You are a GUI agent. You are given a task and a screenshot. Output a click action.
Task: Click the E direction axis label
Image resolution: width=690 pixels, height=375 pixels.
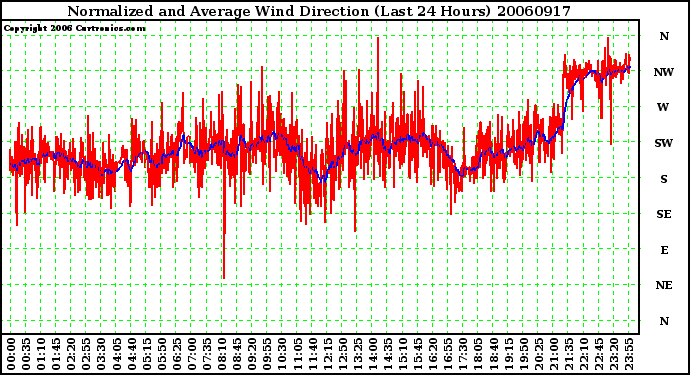point(664,250)
